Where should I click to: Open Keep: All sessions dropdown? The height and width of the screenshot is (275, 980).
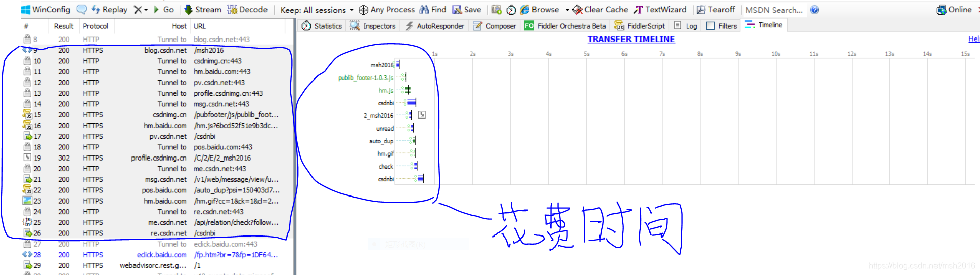(317, 10)
